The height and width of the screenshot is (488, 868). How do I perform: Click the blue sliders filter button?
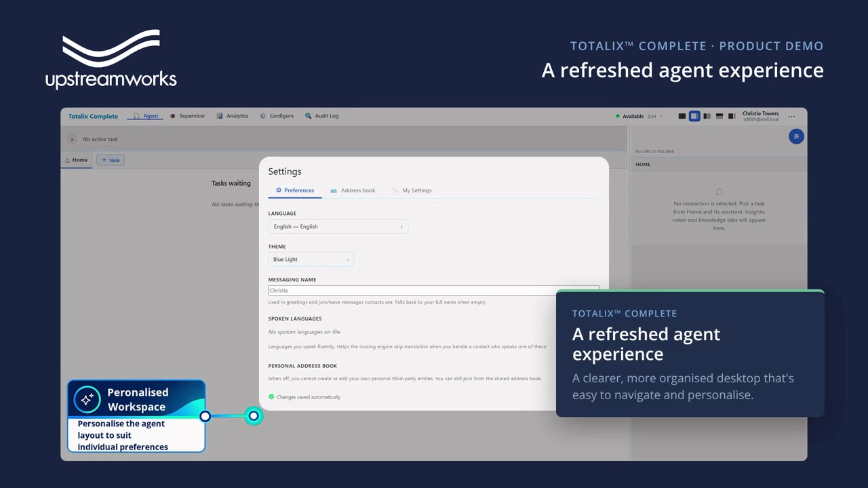(x=796, y=136)
